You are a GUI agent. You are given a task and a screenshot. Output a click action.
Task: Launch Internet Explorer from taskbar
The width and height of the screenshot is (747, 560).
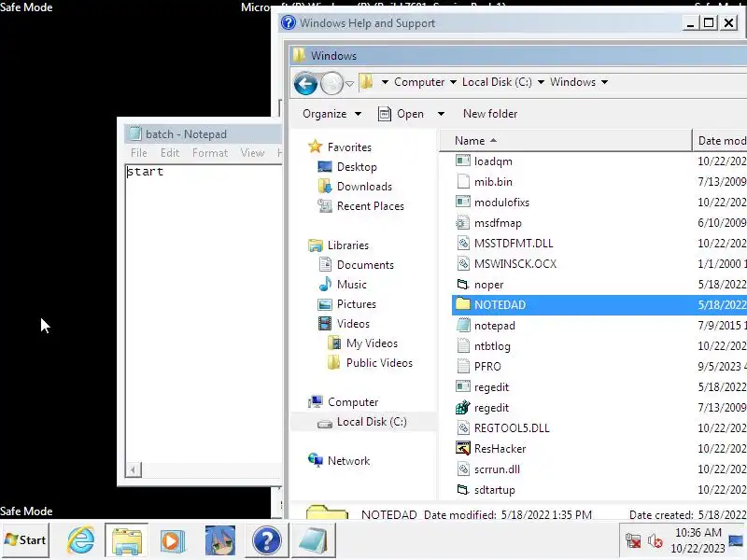tap(80, 540)
